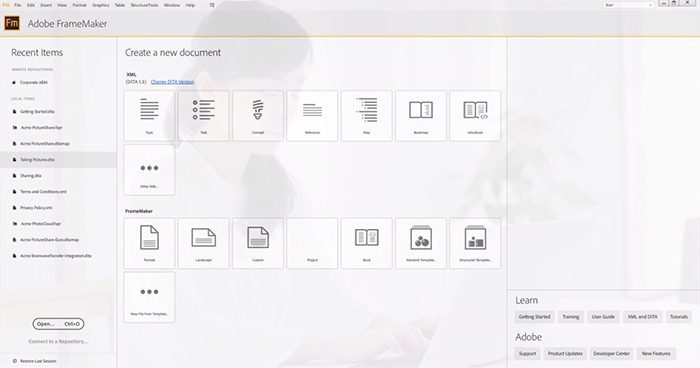
Task: Open the Format menu
Action: [79, 5]
